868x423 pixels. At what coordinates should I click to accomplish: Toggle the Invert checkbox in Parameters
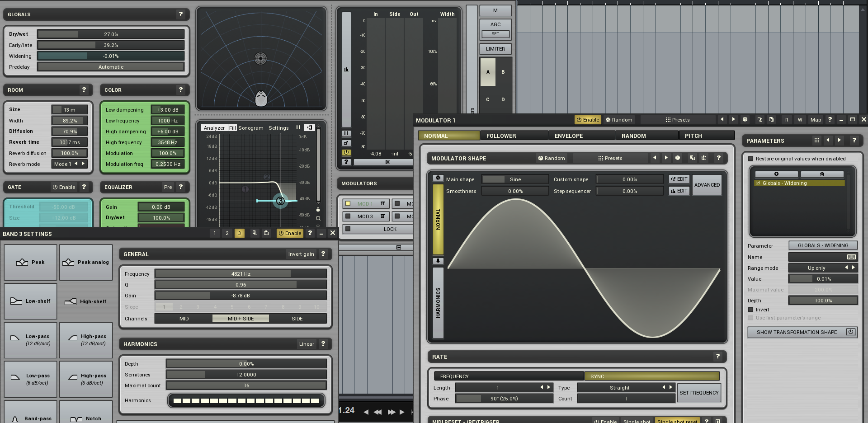(x=750, y=310)
